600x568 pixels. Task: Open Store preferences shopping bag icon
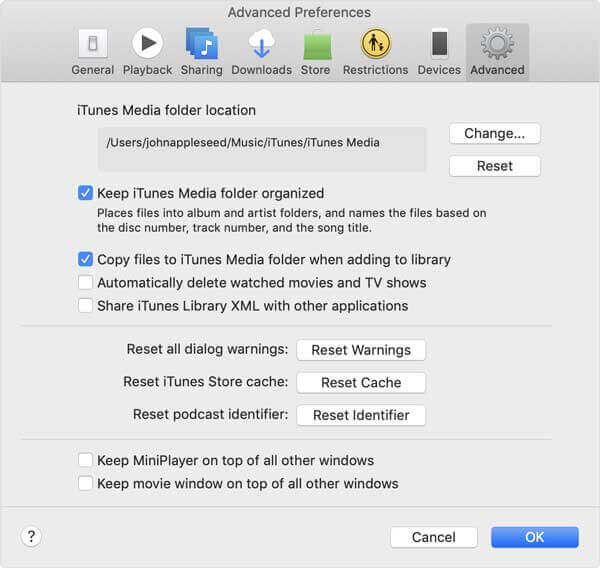pyautogui.click(x=317, y=44)
